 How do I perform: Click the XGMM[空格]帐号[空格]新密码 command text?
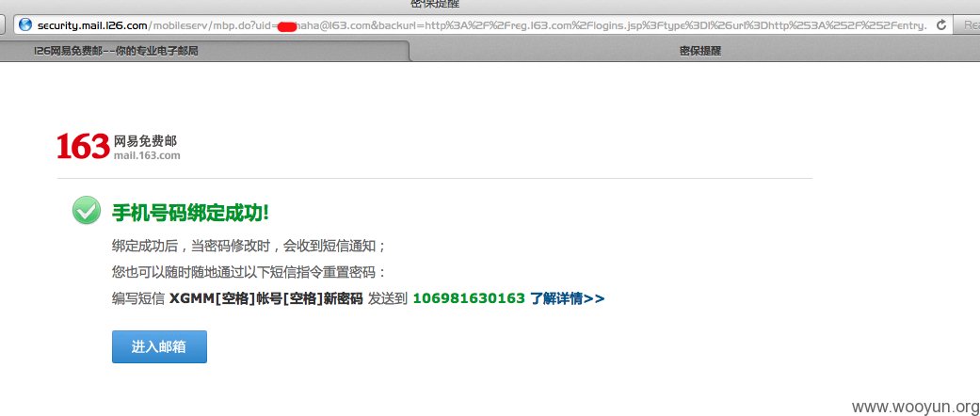[x=266, y=298]
